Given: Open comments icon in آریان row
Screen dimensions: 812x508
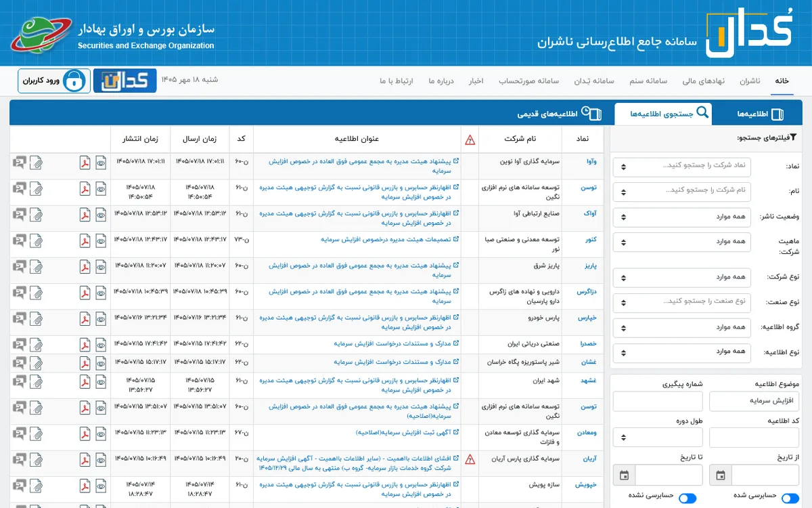Looking at the screenshot, I should [x=19, y=460].
